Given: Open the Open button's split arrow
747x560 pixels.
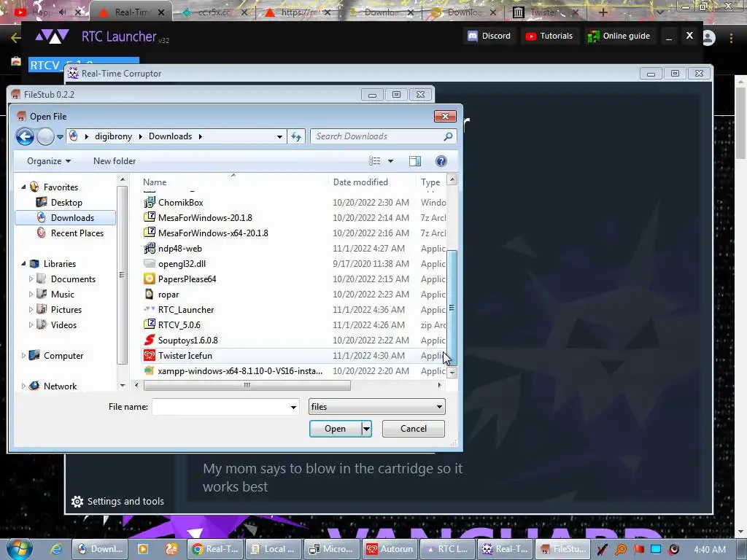Looking at the screenshot, I should point(366,429).
